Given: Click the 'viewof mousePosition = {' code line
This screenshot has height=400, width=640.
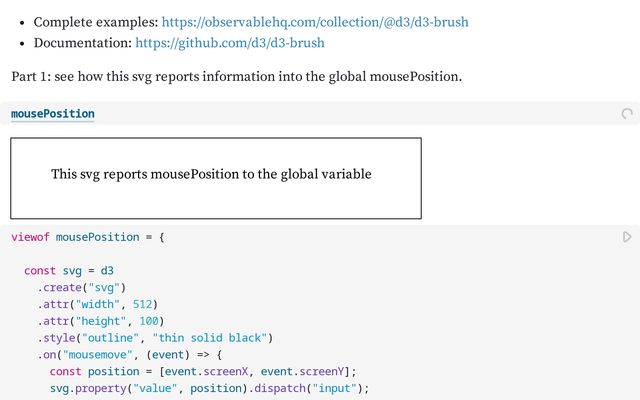Looking at the screenshot, I should point(87,237).
